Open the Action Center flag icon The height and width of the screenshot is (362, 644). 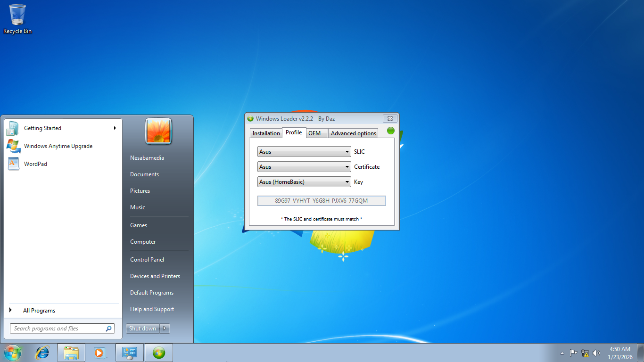(574, 353)
